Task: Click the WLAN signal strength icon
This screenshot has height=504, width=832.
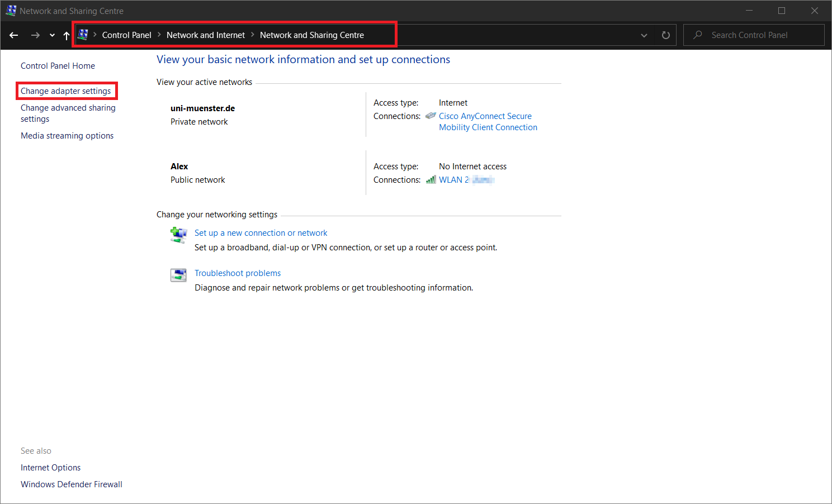Action: click(x=431, y=179)
